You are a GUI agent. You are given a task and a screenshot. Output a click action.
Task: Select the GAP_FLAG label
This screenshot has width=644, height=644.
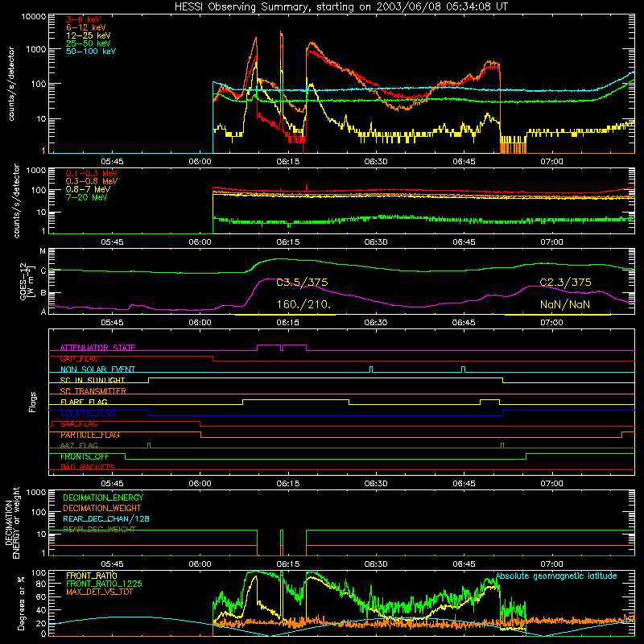(79, 358)
